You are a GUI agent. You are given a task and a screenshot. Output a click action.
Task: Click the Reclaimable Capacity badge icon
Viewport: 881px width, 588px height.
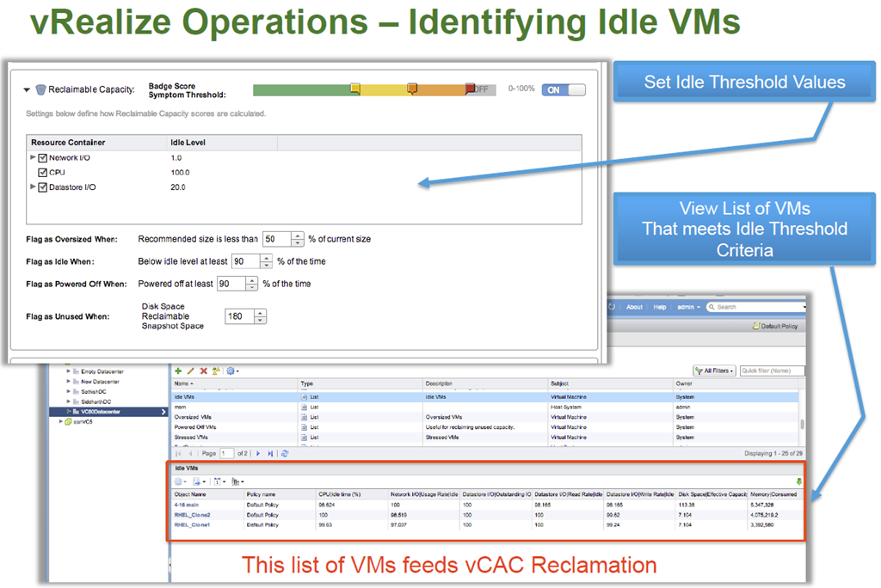40,89
